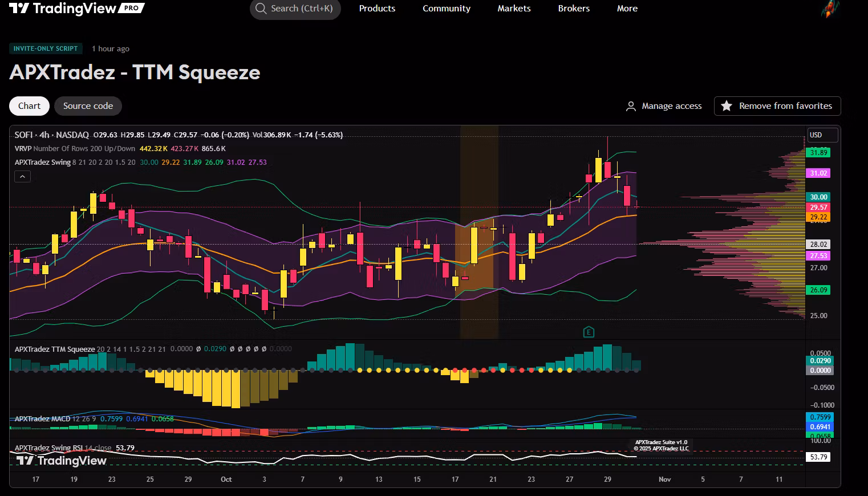This screenshot has width=868, height=496.
Task: Click Remove from favorites
Action: pyautogui.click(x=777, y=106)
